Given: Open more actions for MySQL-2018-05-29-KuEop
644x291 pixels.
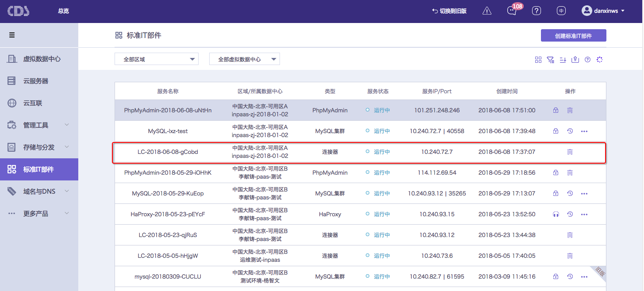Looking at the screenshot, I should point(584,194).
